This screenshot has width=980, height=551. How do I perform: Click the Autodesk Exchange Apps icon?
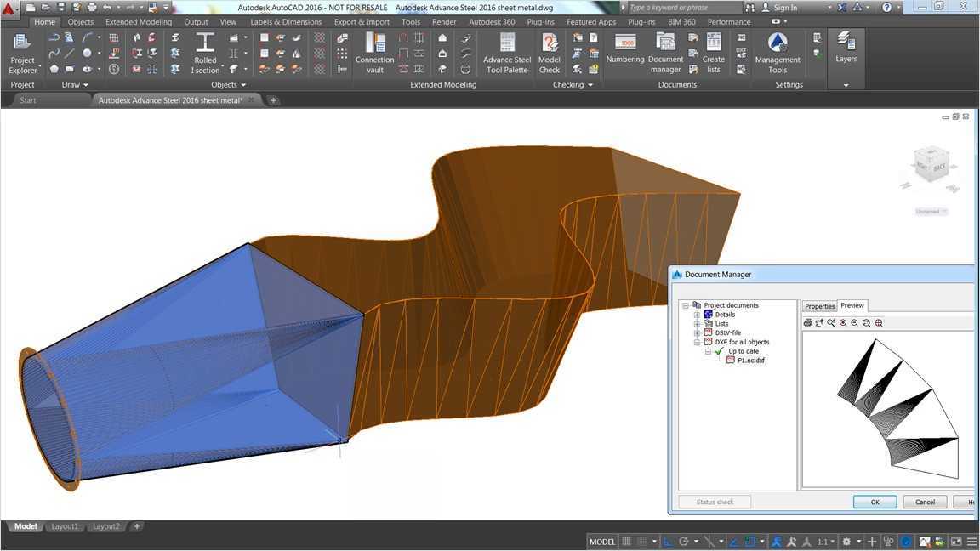coord(842,8)
